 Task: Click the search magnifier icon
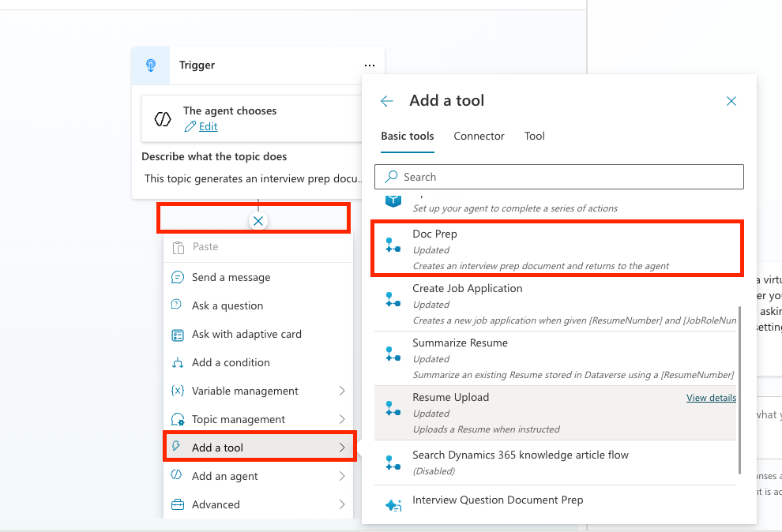[392, 176]
